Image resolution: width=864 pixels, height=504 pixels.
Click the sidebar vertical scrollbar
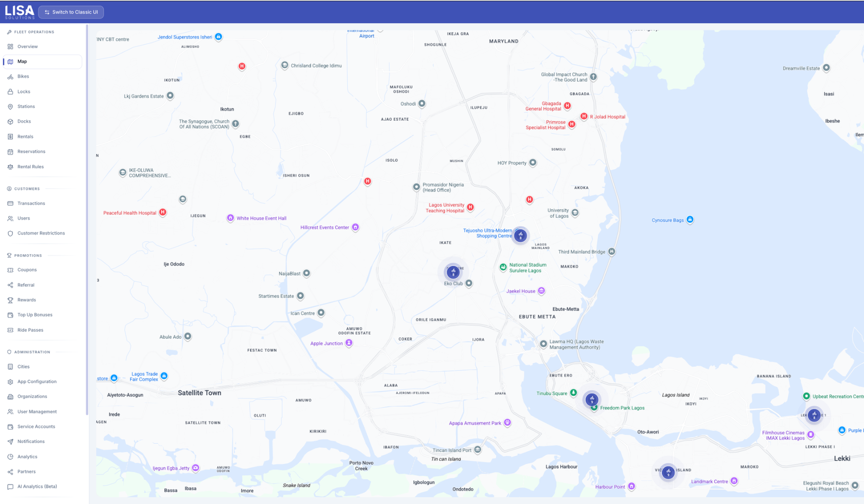pyautogui.click(x=87, y=221)
